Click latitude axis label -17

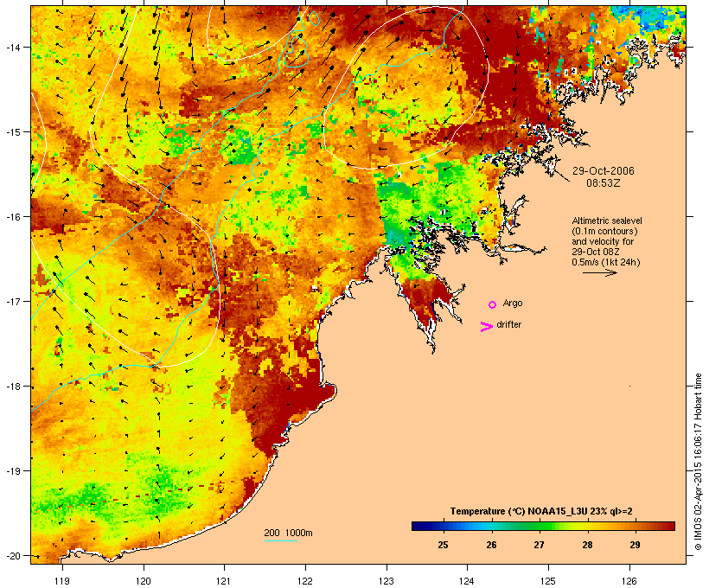tap(12, 301)
